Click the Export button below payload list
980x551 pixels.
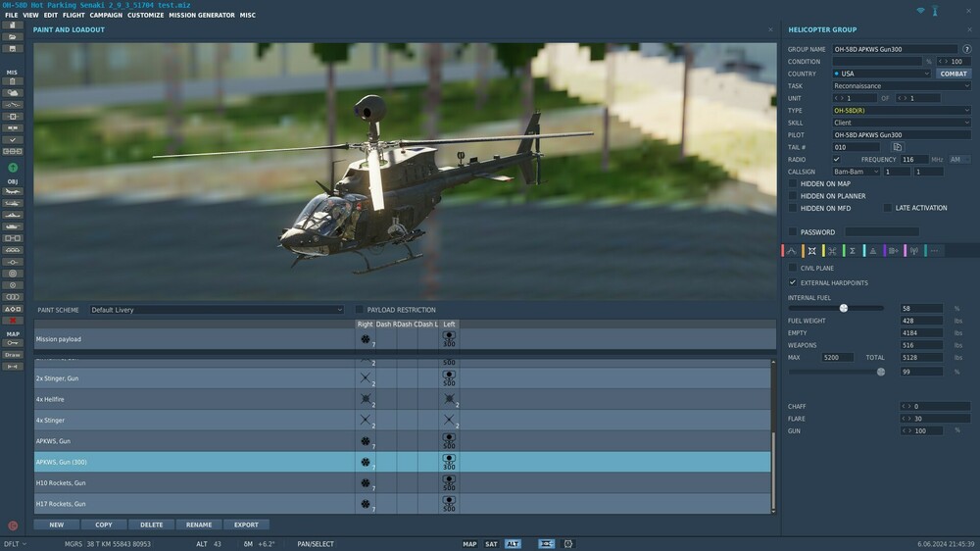(246, 525)
